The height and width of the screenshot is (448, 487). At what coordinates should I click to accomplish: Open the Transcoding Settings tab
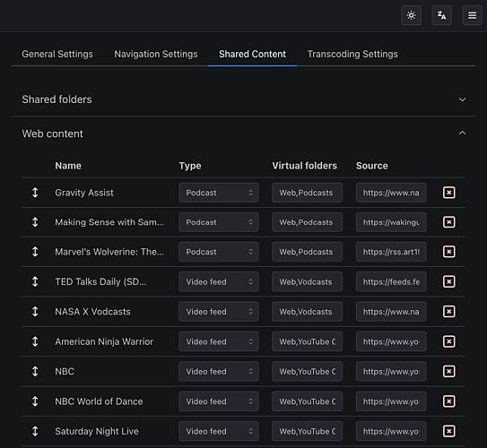pos(352,54)
